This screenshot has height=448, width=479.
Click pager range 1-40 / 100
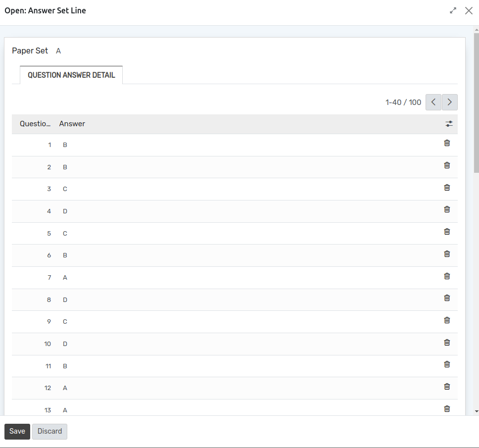403,102
